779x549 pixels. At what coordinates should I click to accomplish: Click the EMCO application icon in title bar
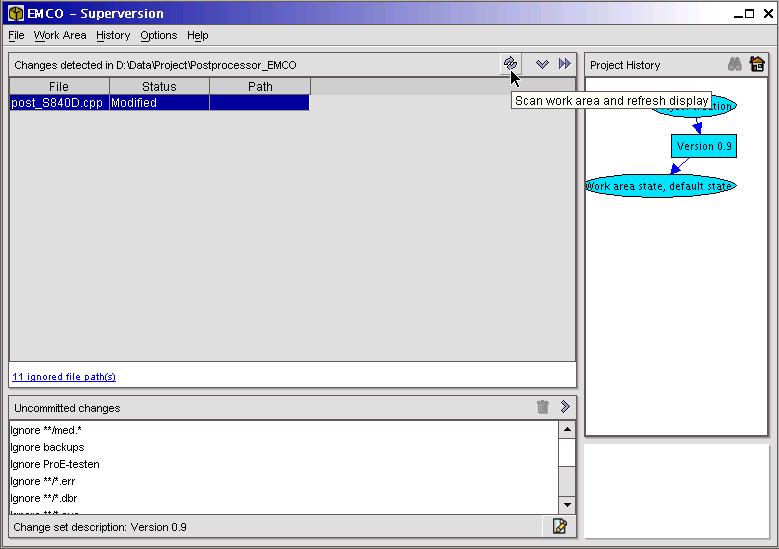click(16, 13)
